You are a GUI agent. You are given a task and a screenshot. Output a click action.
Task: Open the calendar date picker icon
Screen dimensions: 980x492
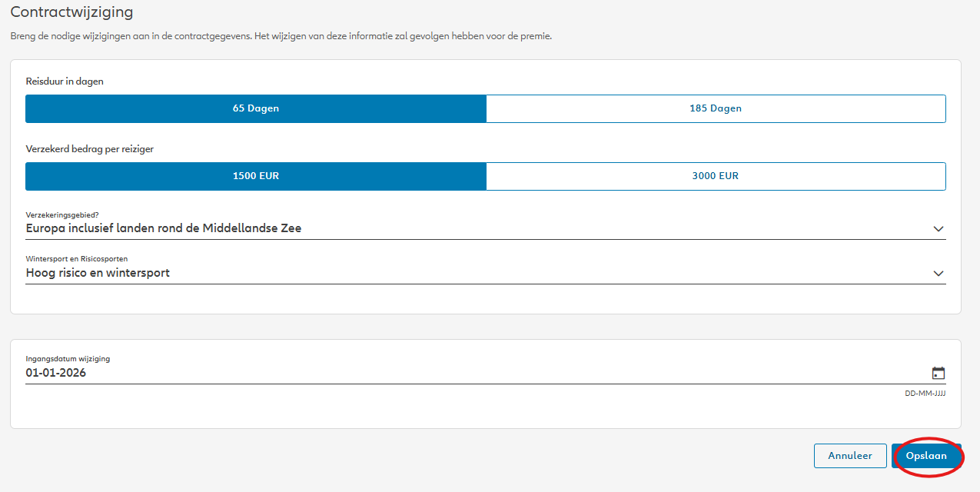pyautogui.click(x=938, y=374)
